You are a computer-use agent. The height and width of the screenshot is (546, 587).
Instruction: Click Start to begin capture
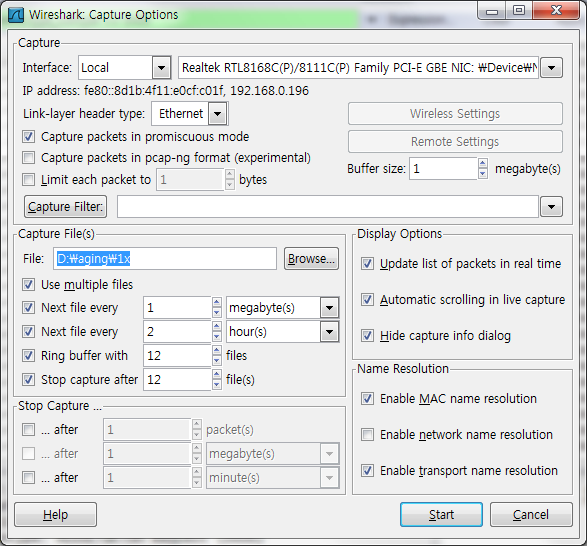pos(441,515)
